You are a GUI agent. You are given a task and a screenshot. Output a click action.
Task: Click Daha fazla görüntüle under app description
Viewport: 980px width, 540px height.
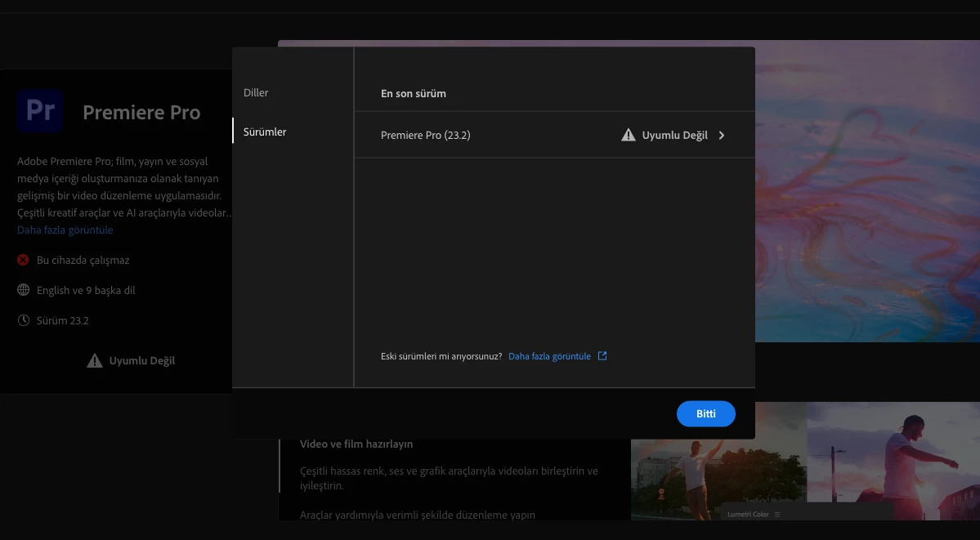[65, 230]
